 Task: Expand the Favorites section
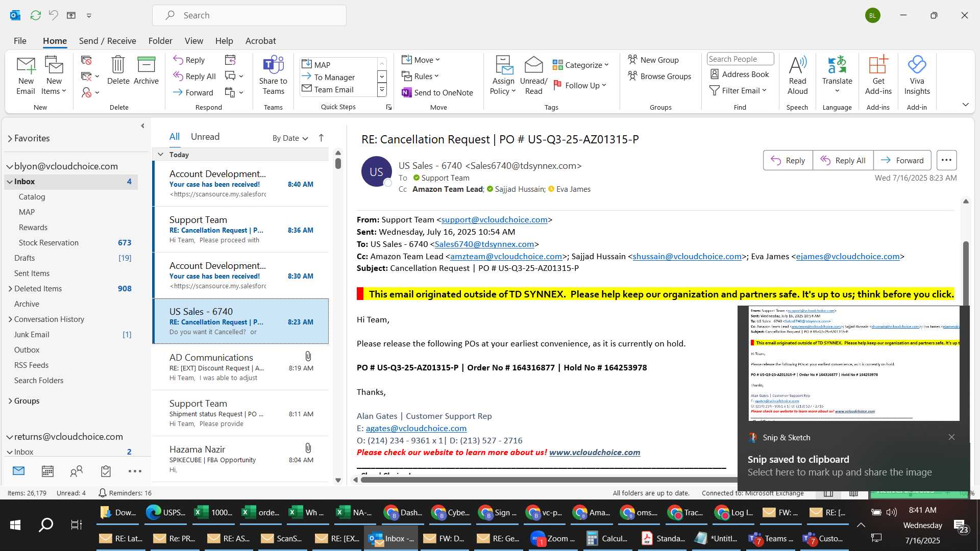pyautogui.click(x=10, y=138)
